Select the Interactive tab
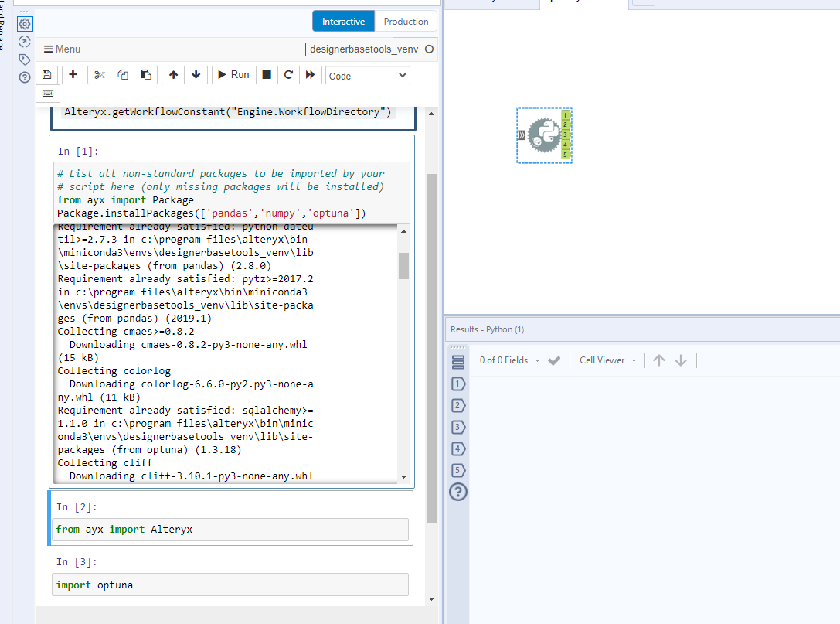Viewport: 840px width, 624px height. (343, 21)
